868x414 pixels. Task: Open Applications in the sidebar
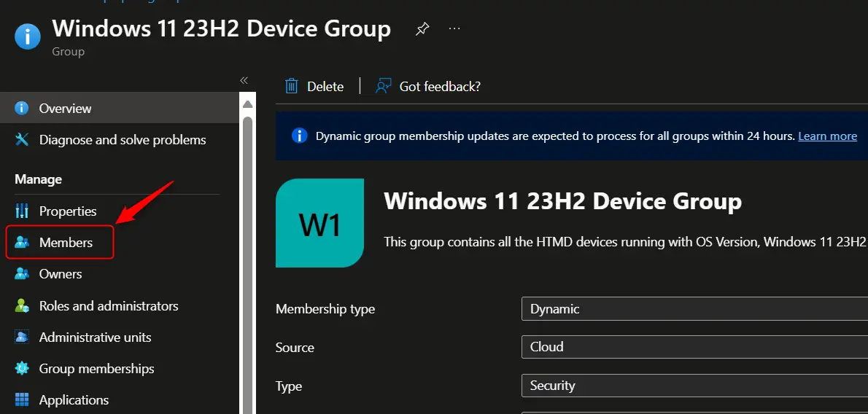[119, 399]
